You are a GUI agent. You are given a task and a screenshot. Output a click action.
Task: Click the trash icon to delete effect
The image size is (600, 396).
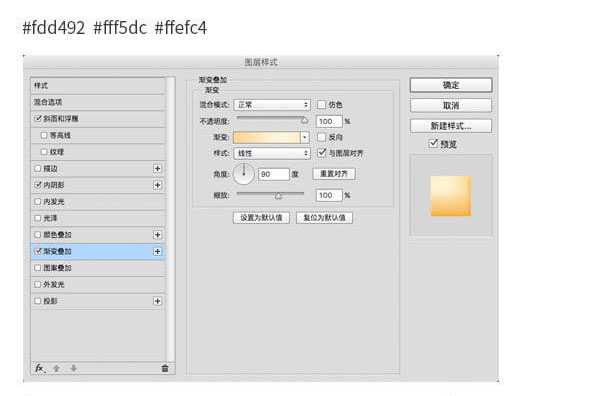click(x=165, y=368)
